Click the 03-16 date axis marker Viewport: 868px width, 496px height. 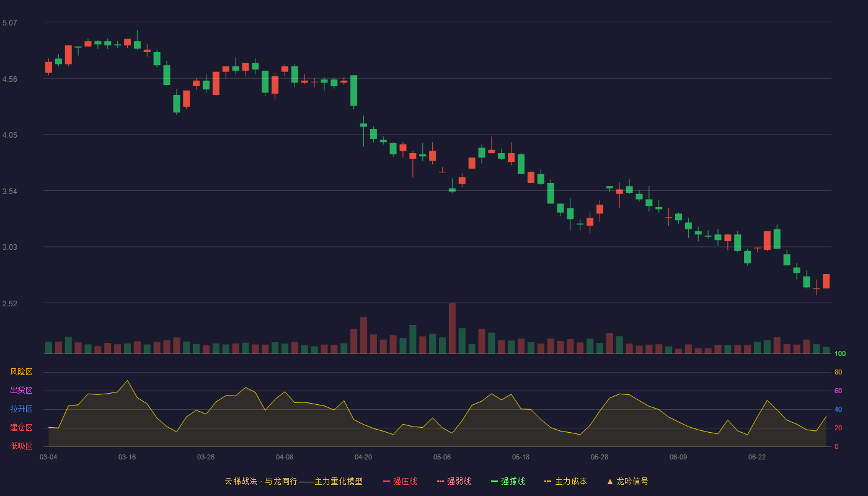point(127,457)
